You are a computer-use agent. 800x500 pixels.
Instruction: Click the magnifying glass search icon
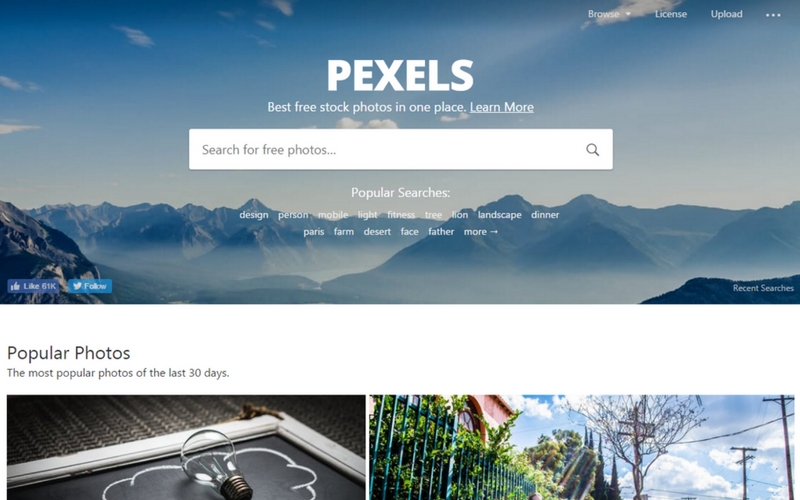(x=592, y=149)
